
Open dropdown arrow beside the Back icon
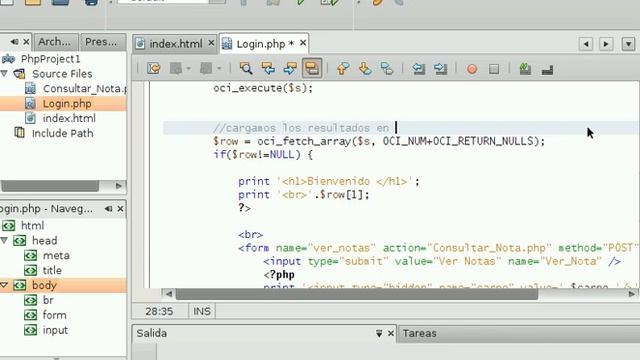point(188,69)
